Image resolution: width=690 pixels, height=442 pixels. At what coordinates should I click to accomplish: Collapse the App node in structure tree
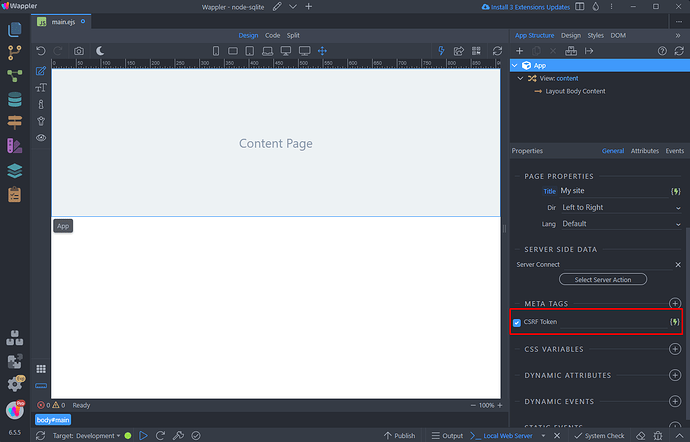tap(515, 65)
